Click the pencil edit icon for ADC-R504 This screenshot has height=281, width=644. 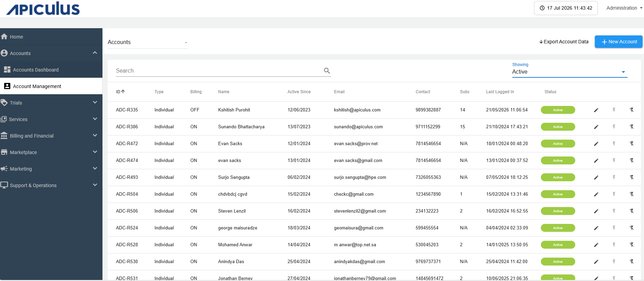[x=596, y=194]
